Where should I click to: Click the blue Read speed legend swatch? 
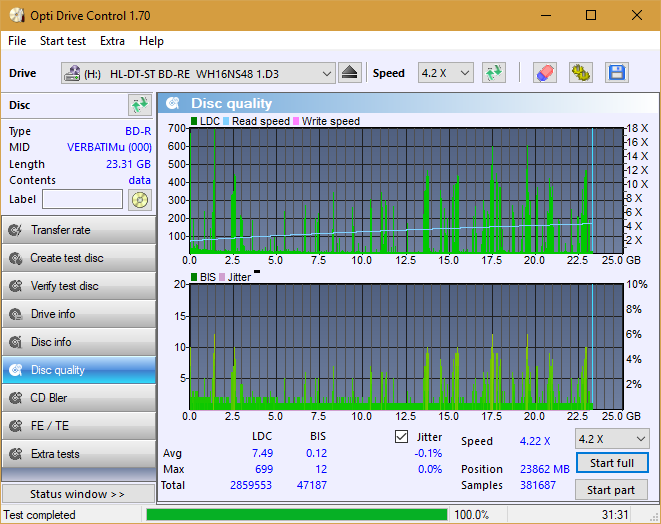(x=226, y=121)
